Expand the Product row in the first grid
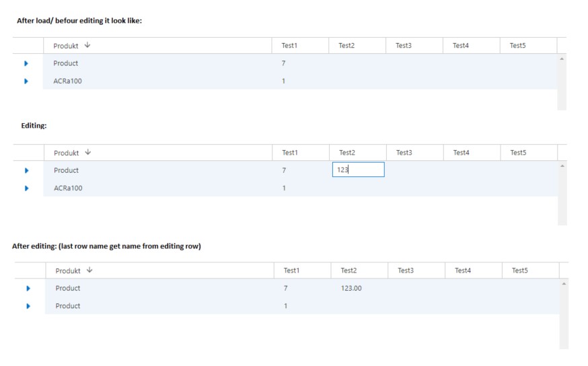The width and height of the screenshot is (588, 366). coord(26,63)
